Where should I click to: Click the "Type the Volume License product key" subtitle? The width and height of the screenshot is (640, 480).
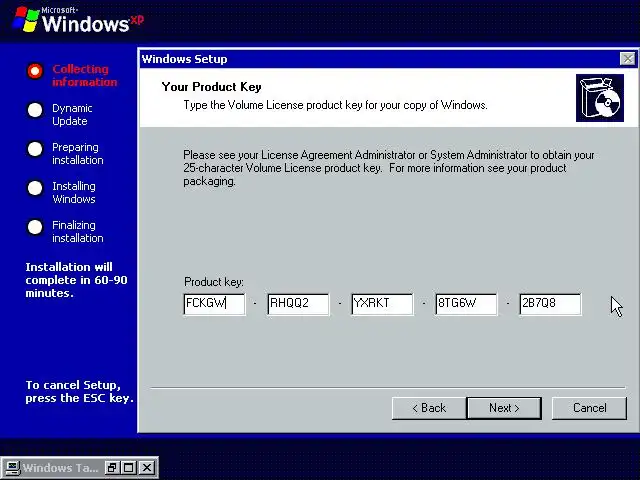(336, 105)
